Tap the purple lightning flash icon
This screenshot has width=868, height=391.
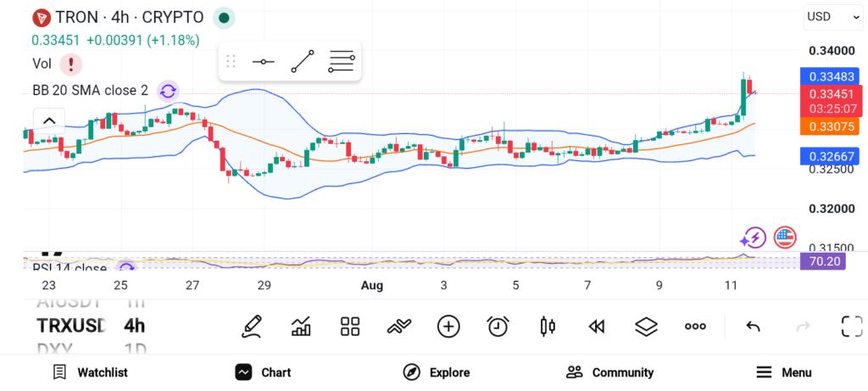tap(753, 238)
